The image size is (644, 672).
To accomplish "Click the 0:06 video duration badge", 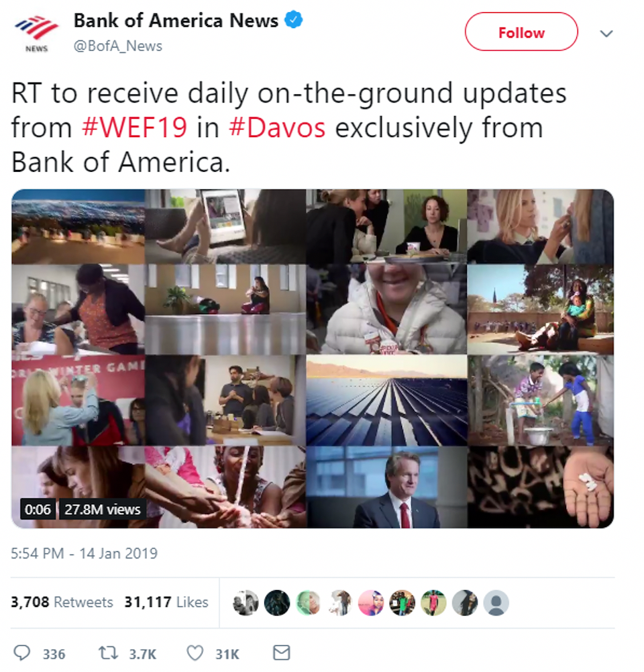I will point(38,509).
